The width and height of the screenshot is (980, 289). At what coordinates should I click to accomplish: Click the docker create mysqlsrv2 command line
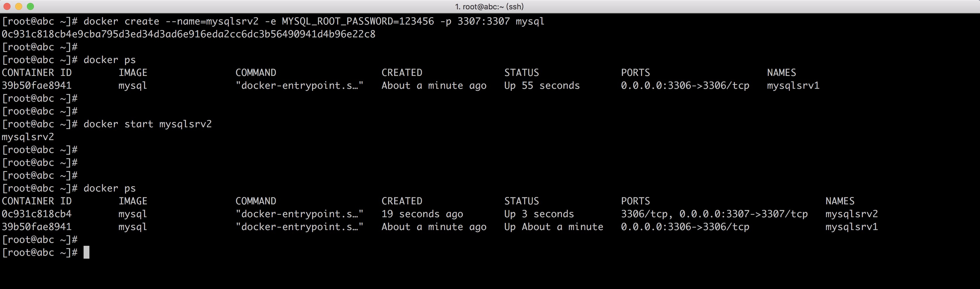[273, 22]
